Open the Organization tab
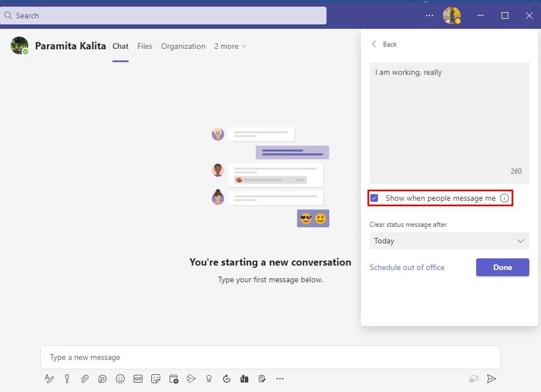Viewport: 541px width, 392px height. click(x=183, y=46)
